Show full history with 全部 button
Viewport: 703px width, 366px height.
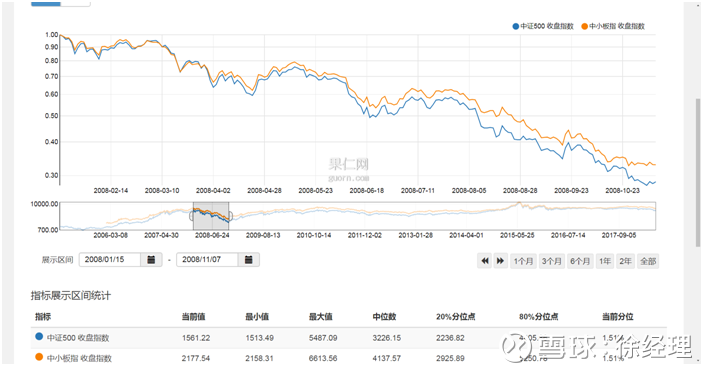[648, 261]
